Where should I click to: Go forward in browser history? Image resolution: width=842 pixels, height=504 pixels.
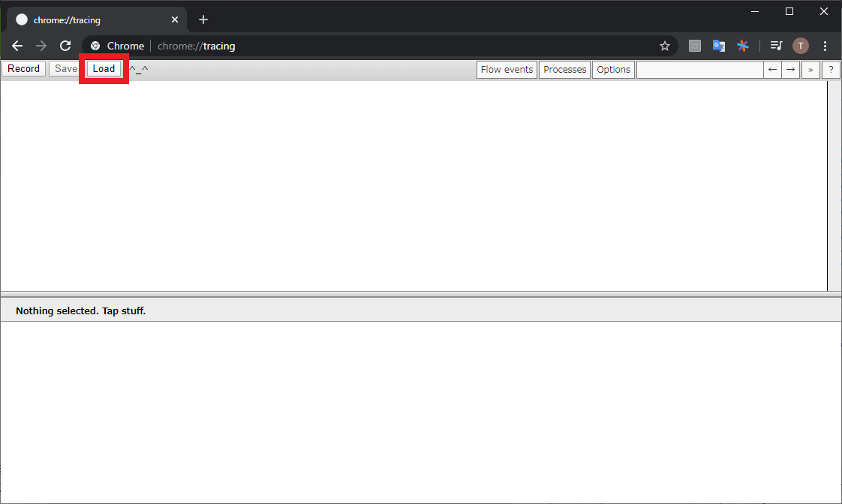(41, 46)
